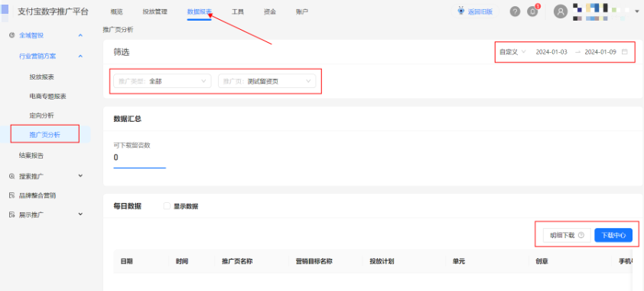
Task: Switch to the 资金 top tab
Action: 270,11
